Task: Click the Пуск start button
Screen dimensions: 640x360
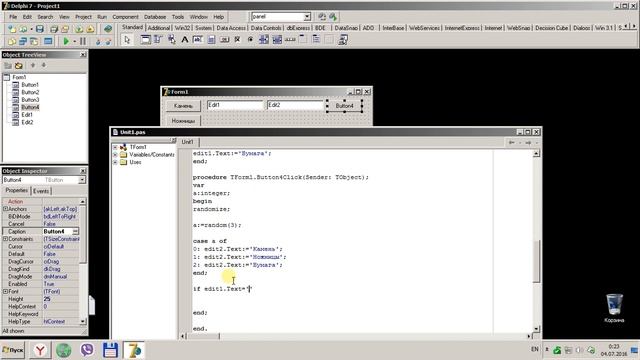Action: point(13,350)
